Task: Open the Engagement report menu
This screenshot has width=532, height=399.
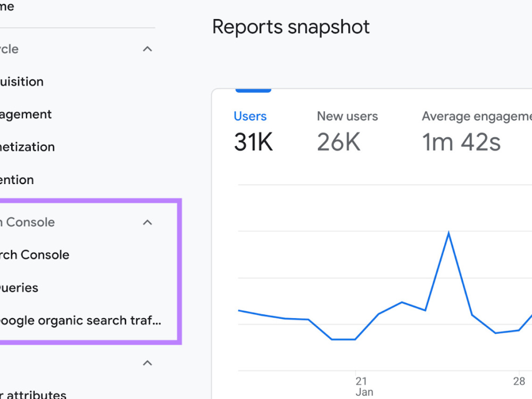Action: 26,115
